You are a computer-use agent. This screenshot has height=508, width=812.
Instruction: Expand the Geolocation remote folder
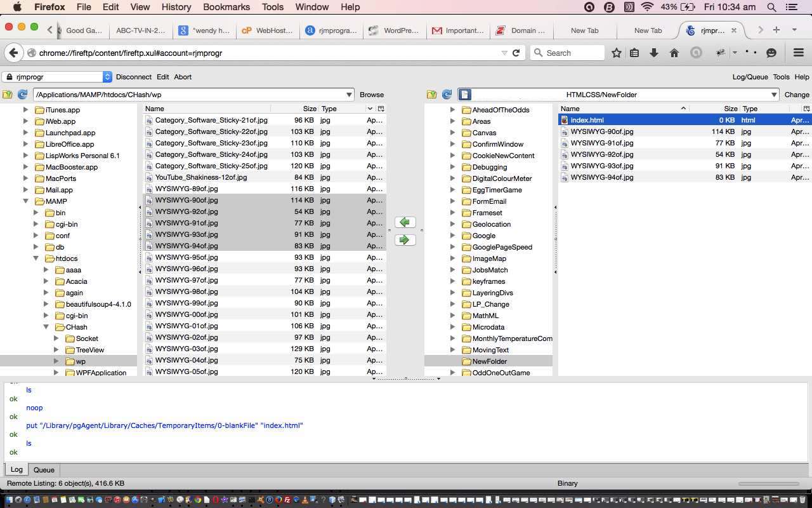pos(452,224)
